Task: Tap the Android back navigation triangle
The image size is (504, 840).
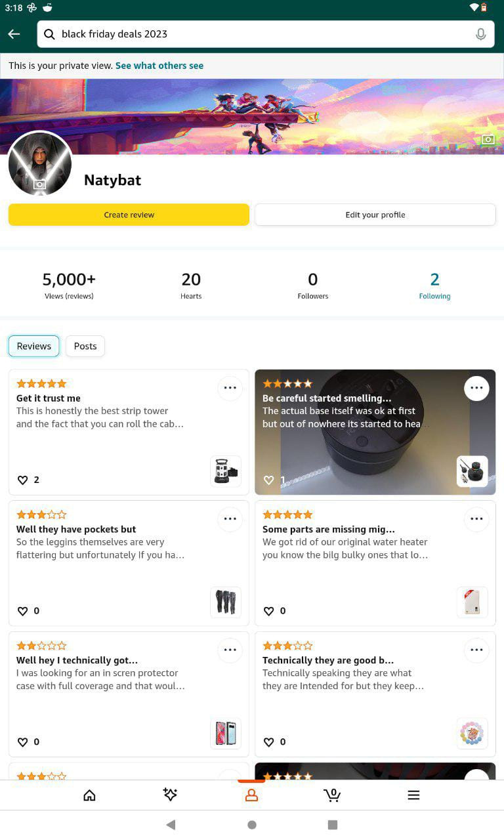Action: (x=171, y=825)
